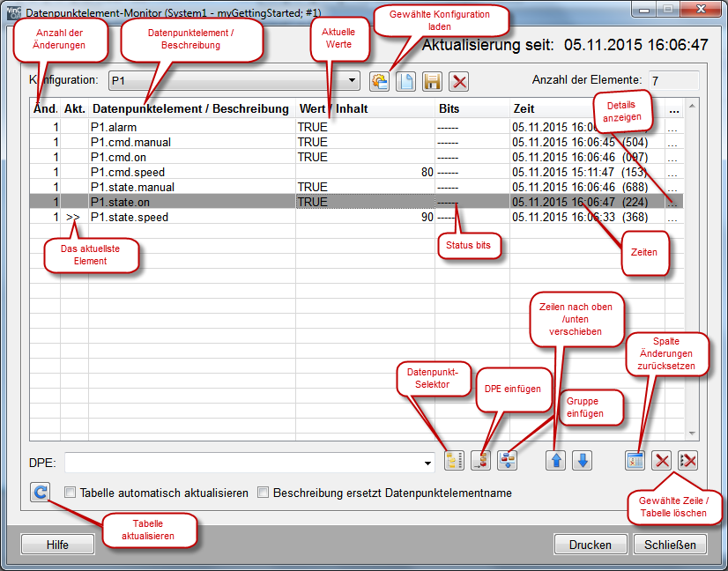Click the '>>' marker in the P1.state.speed row
This screenshot has width=728, height=571.
[x=73, y=217]
